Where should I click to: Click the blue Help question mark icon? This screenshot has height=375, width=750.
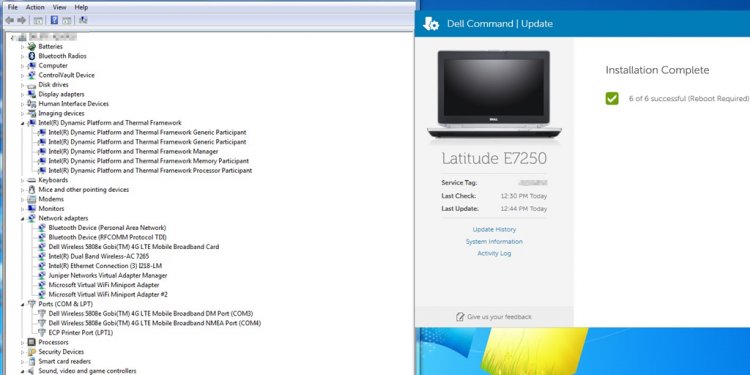click(x=54, y=20)
